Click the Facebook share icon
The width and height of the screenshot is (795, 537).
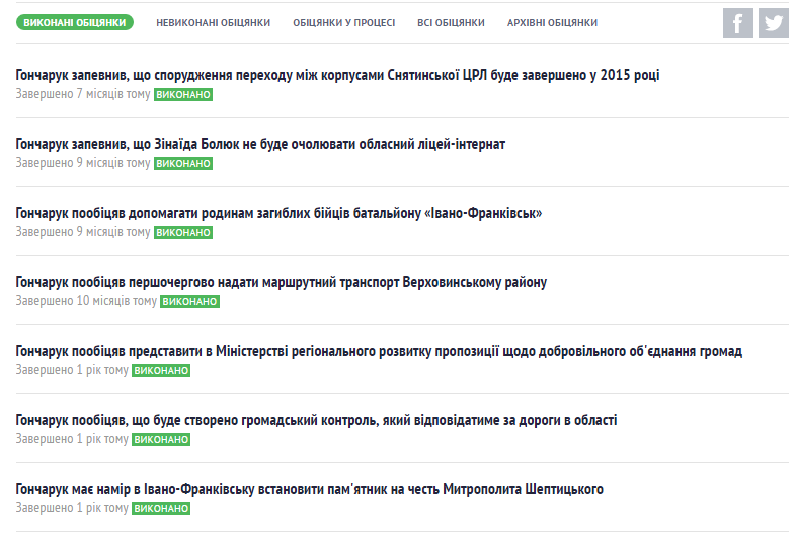coord(738,23)
